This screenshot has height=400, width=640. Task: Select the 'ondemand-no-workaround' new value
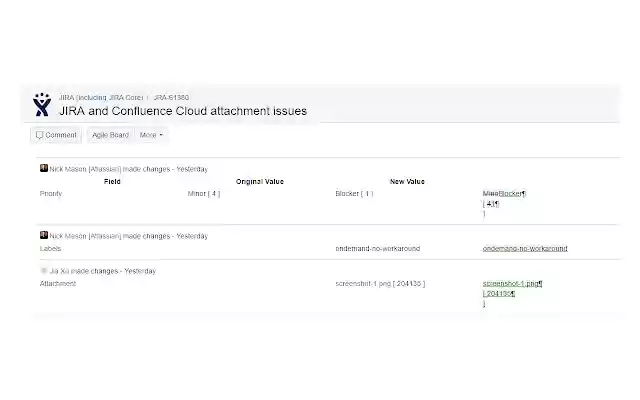tap(378, 248)
